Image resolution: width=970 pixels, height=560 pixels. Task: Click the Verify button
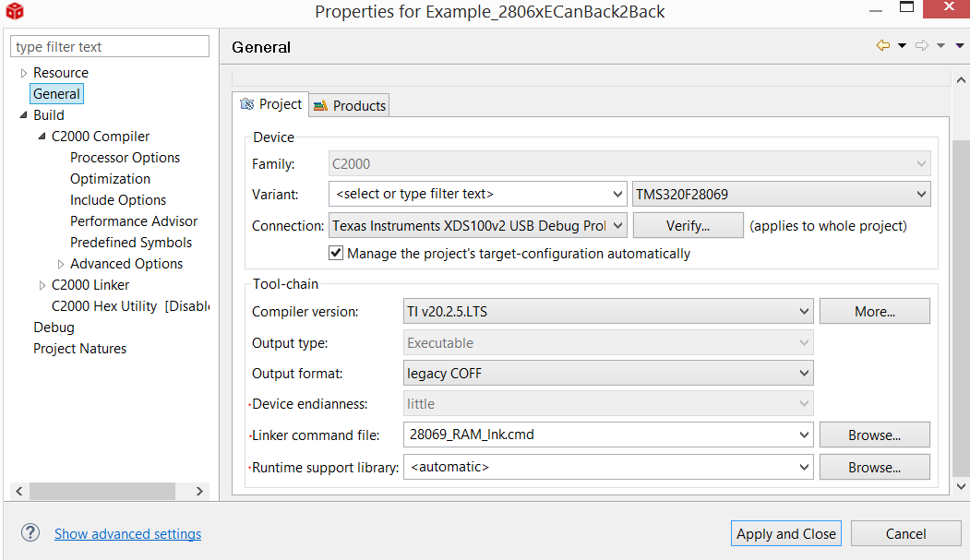coord(688,226)
